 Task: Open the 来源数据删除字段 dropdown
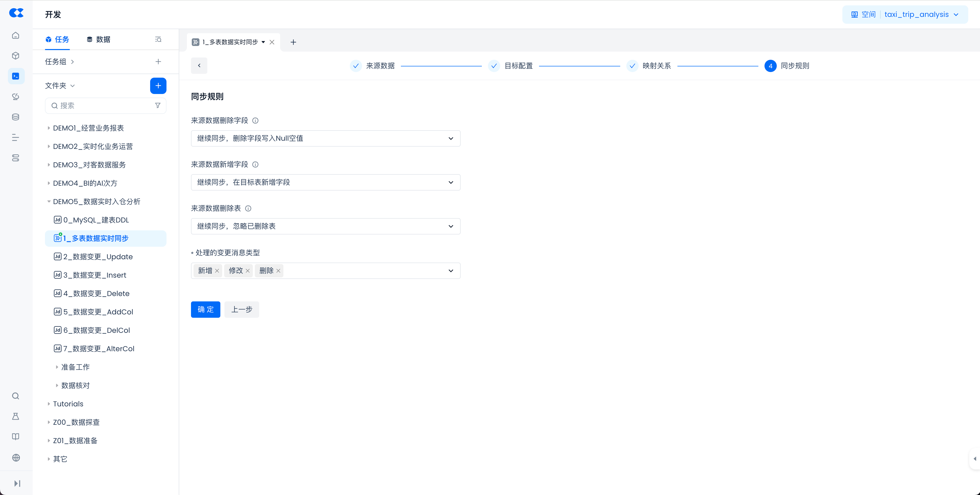tap(325, 138)
